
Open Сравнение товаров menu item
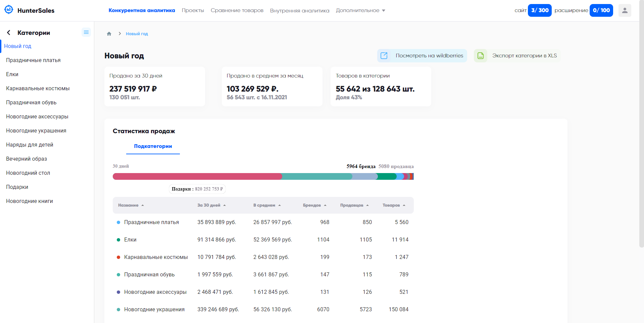click(x=237, y=10)
